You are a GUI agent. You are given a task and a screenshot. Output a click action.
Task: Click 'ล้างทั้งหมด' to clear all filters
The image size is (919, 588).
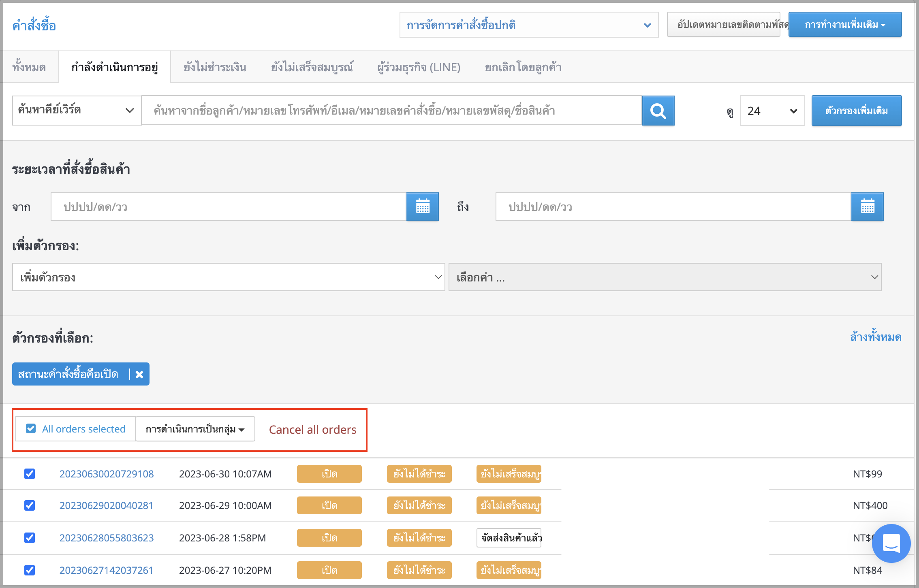(876, 337)
